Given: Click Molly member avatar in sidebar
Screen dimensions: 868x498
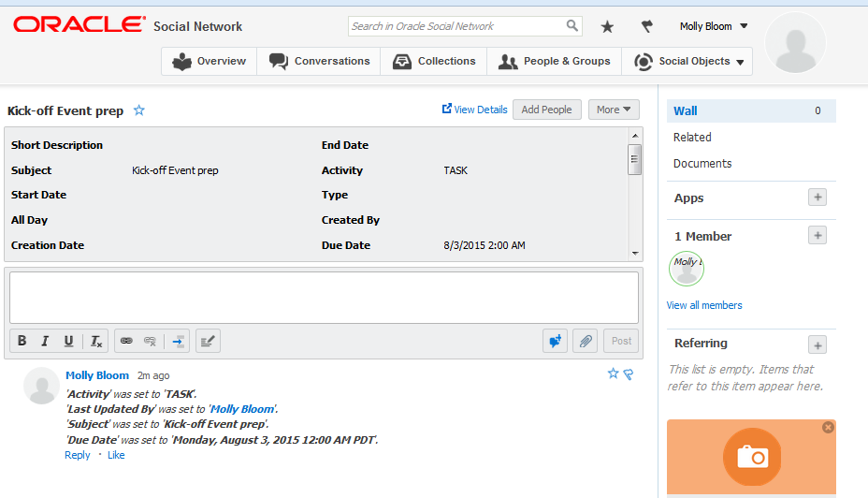Looking at the screenshot, I should click(687, 269).
